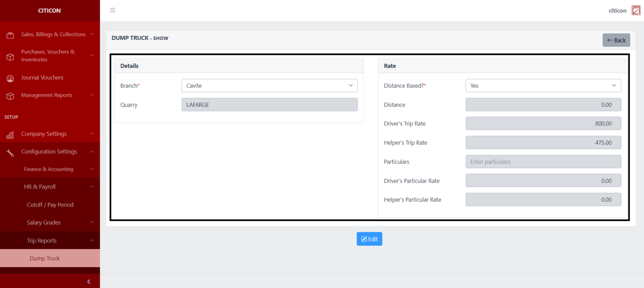Click the blue Edit button
The height and width of the screenshot is (288, 644).
point(369,239)
